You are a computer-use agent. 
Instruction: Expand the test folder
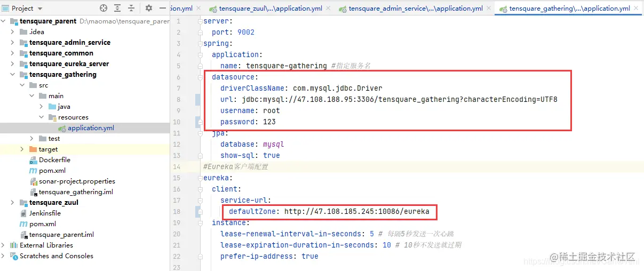(x=31, y=139)
